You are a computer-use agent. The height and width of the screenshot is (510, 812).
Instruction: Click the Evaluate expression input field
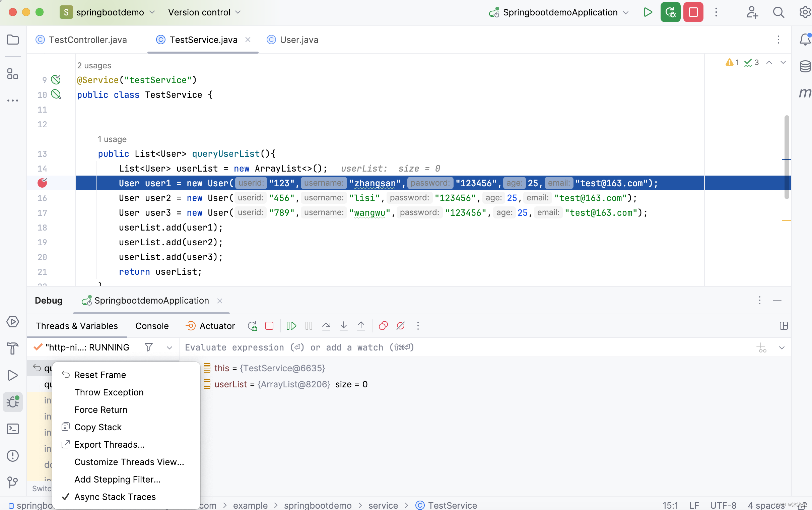(x=465, y=347)
